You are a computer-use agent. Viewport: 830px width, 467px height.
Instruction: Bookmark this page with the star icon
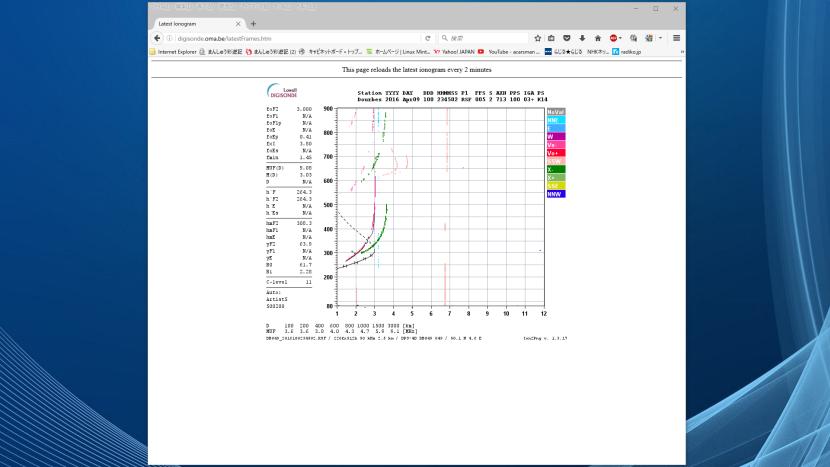538,38
